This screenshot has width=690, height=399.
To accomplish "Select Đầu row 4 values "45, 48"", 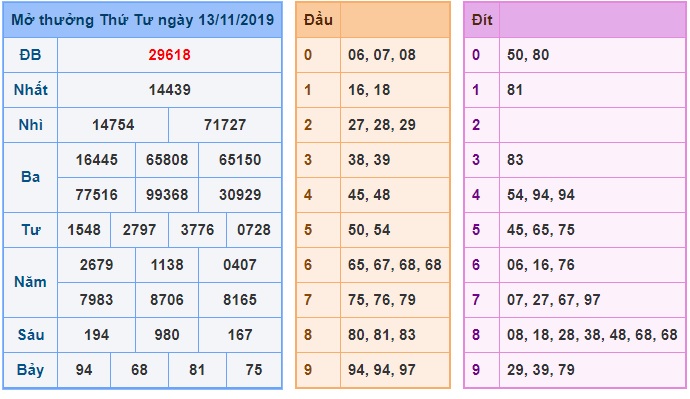I will 369,195.
